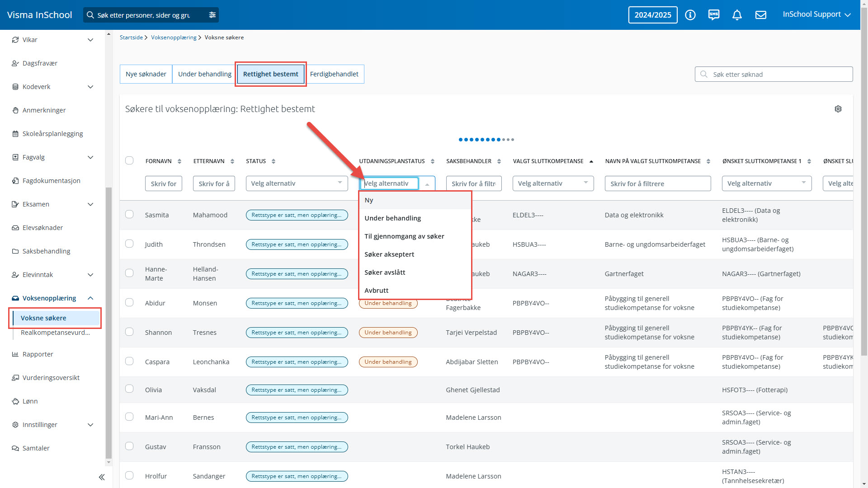Tick the checkbox for Mari-Ann Bernes
This screenshot has height=488, width=868.
point(129,417)
